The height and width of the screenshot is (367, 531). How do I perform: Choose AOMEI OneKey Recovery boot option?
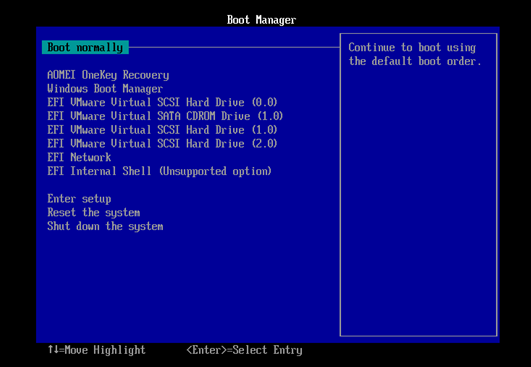click(x=108, y=75)
